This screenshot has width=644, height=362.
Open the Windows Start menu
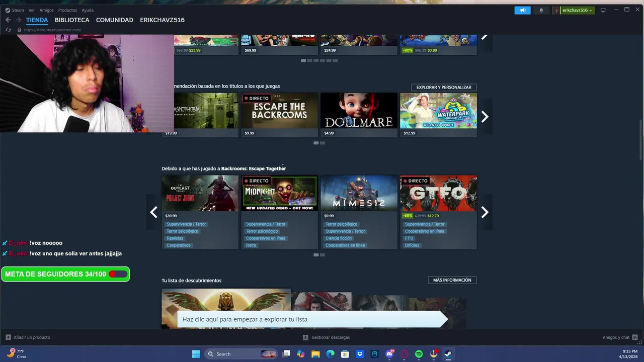pyautogui.click(x=196, y=354)
